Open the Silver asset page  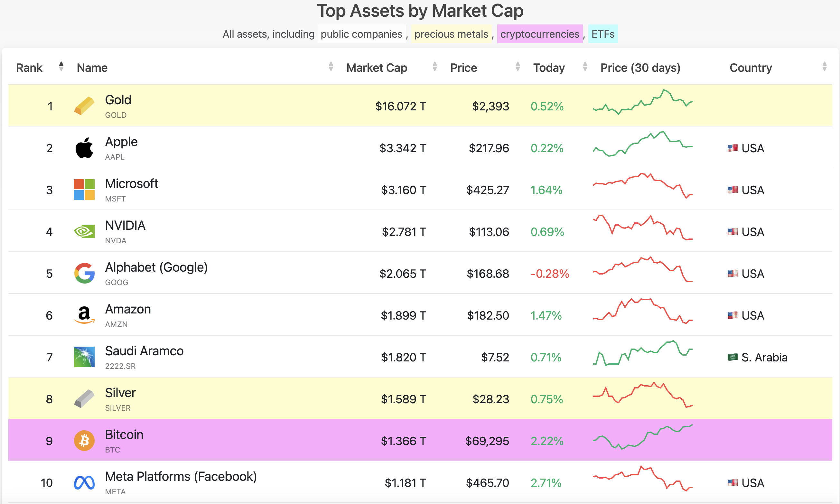[120, 393]
